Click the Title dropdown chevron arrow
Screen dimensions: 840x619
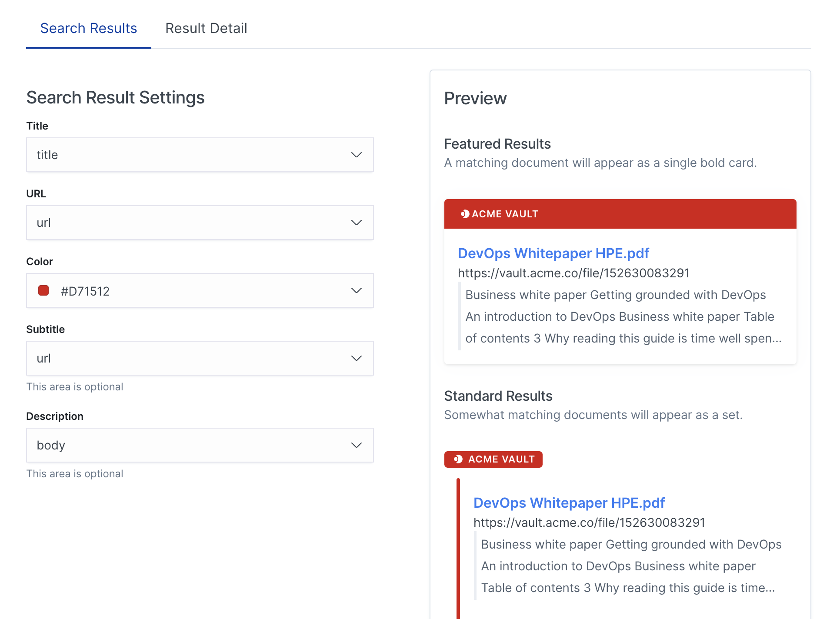(356, 155)
